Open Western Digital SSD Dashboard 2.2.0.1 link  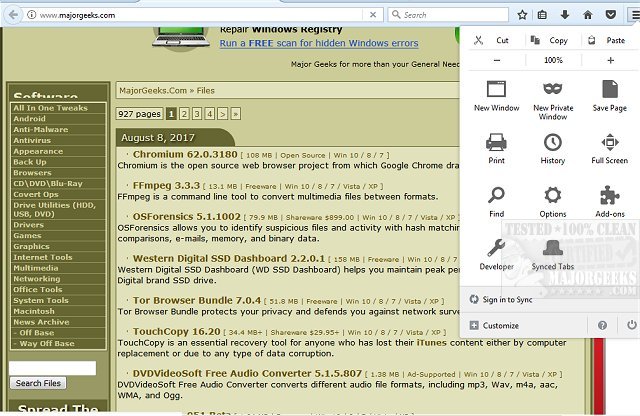(x=229, y=258)
